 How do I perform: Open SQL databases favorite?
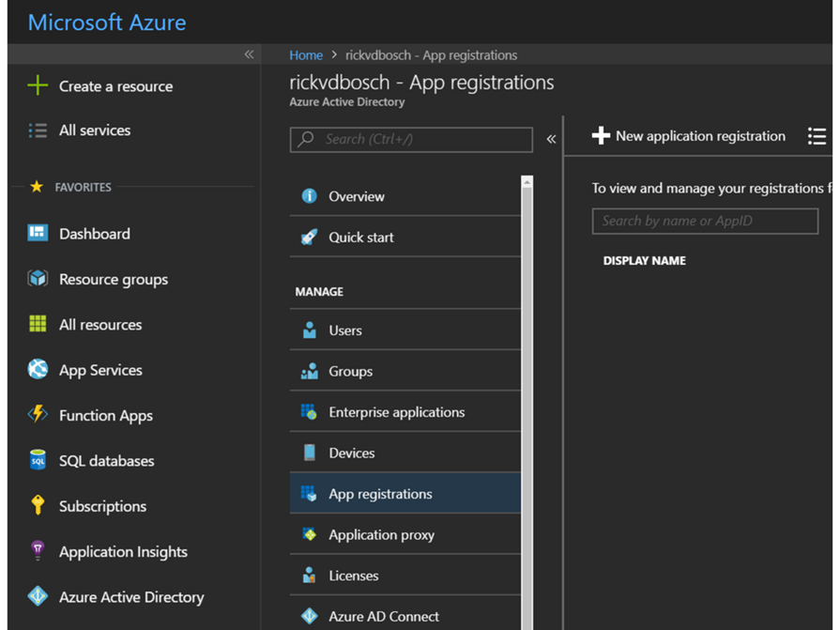pyautogui.click(x=91, y=461)
